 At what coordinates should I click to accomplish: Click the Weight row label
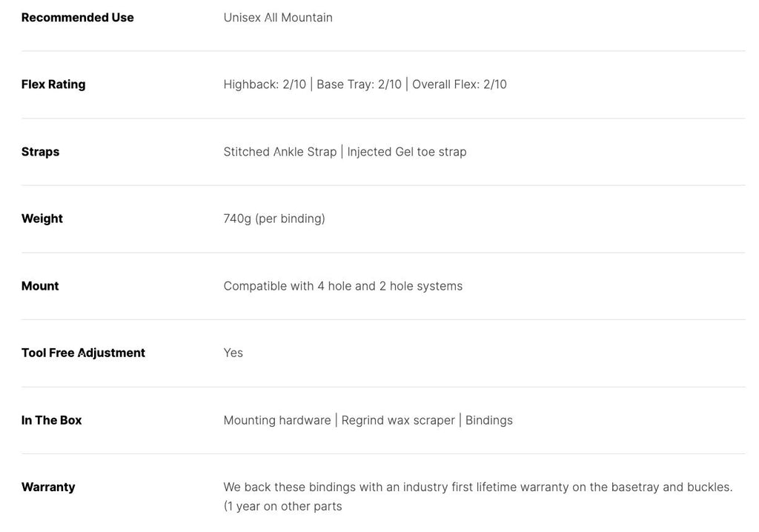(x=42, y=219)
